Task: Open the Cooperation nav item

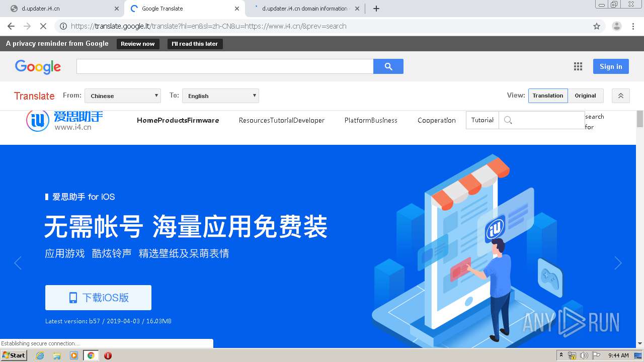Action: click(437, 120)
